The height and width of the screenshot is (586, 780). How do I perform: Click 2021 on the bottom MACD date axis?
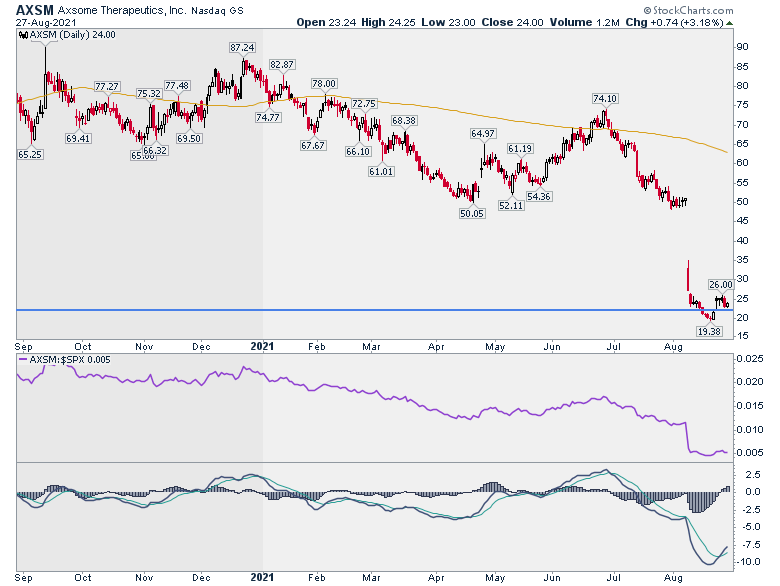click(262, 578)
